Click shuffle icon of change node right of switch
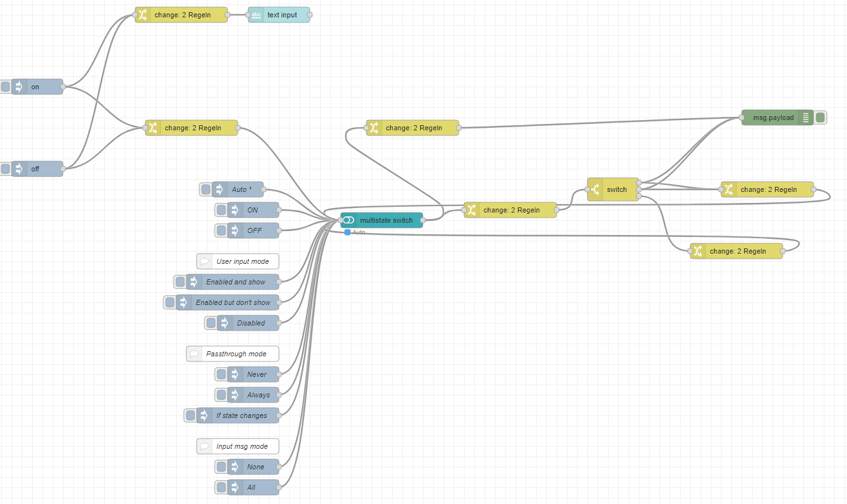This screenshot has width=847, height=504. 729,189
